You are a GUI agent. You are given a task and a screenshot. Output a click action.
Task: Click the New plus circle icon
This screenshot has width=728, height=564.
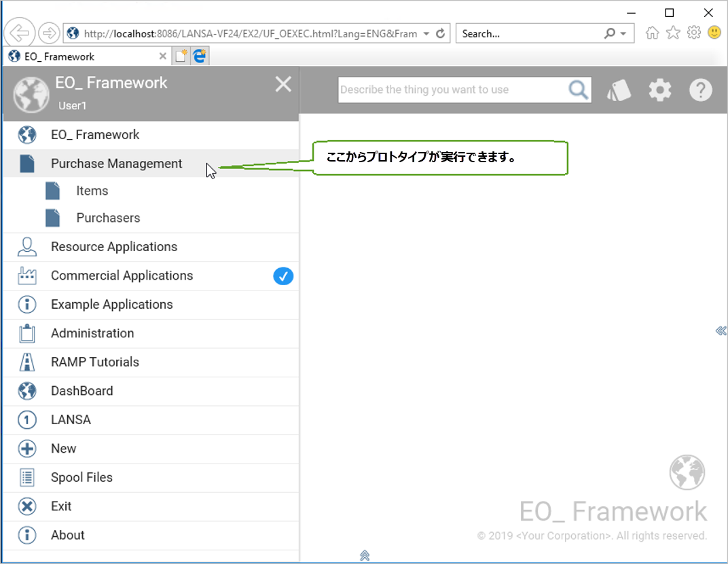point(27,449)
